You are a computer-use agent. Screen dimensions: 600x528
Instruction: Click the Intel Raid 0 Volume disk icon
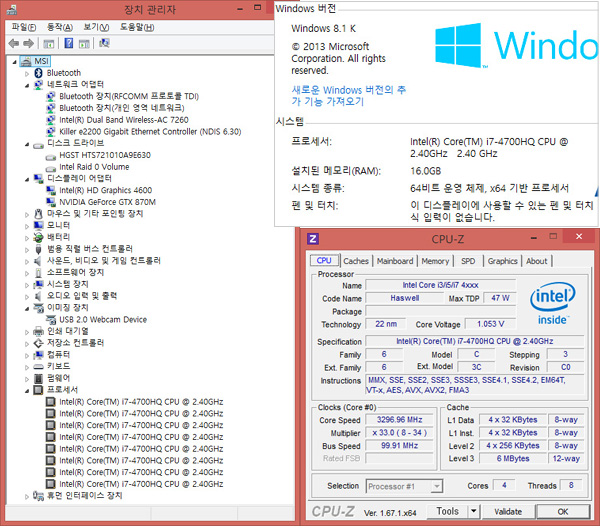point(51,168)
